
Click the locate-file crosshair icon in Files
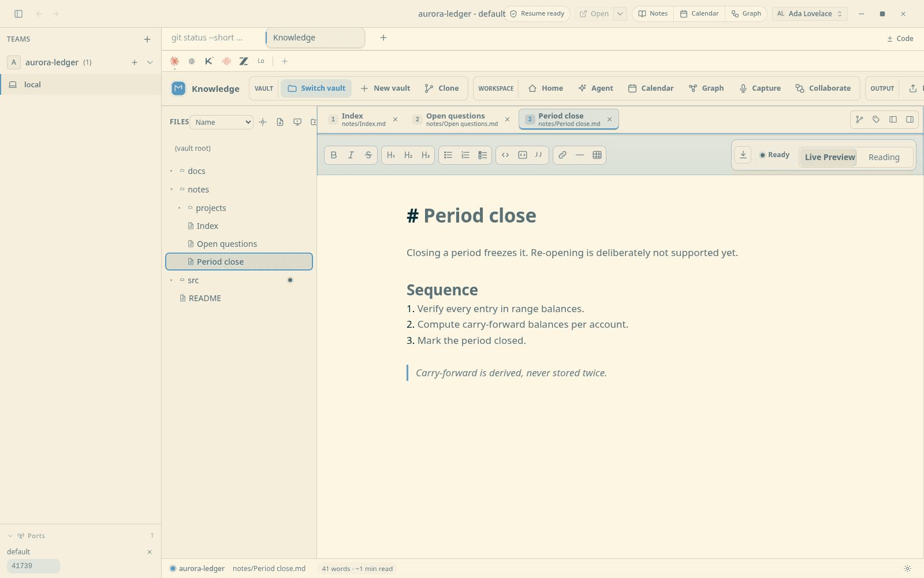(x=263, y=122)
